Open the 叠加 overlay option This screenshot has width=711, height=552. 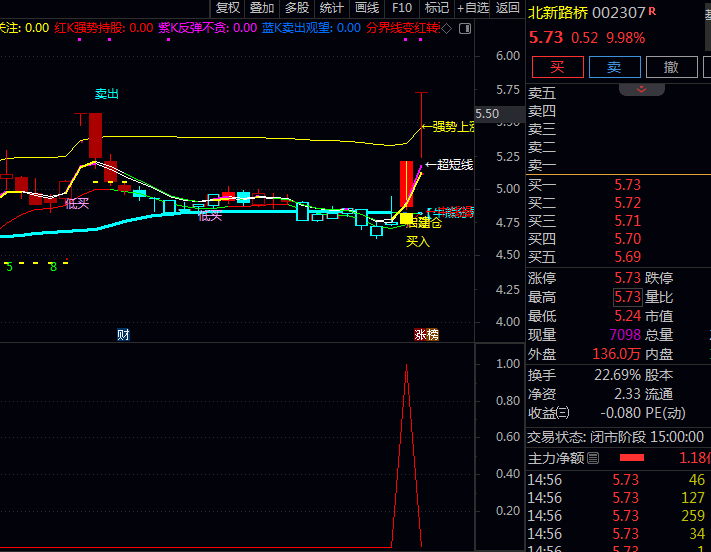pyautogui.click(x=262, y=8)
